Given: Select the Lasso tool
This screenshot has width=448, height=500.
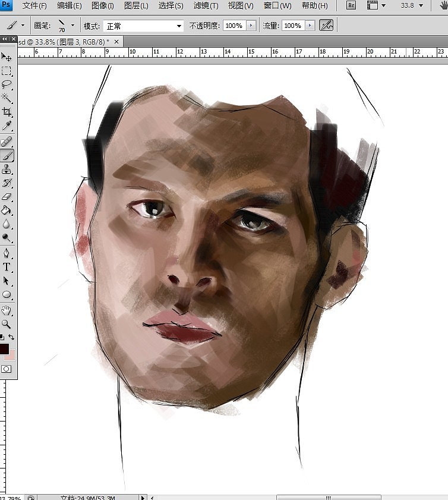Looking at the screenshot, I should tap(7, 84).
